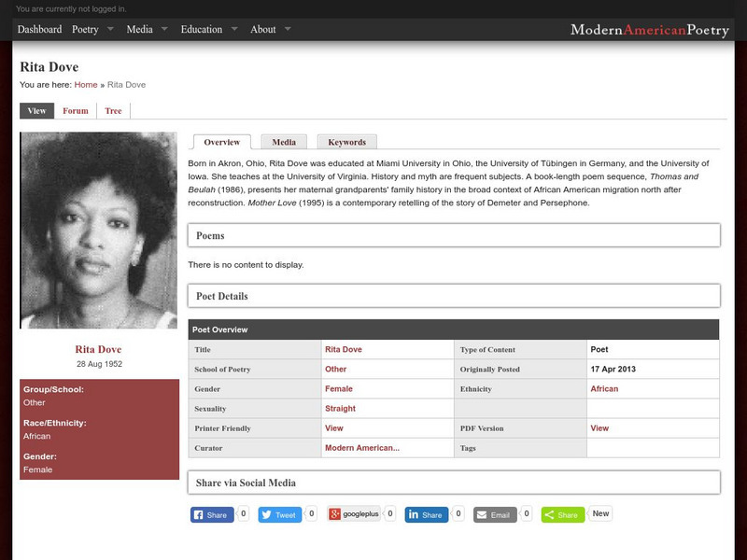The image size is (747, 560).
Task: Open the PDF Version View link
Action: [599, 428]
